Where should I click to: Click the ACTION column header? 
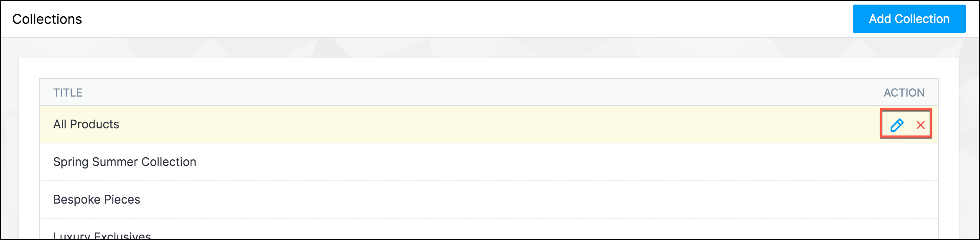click(904, 92)
